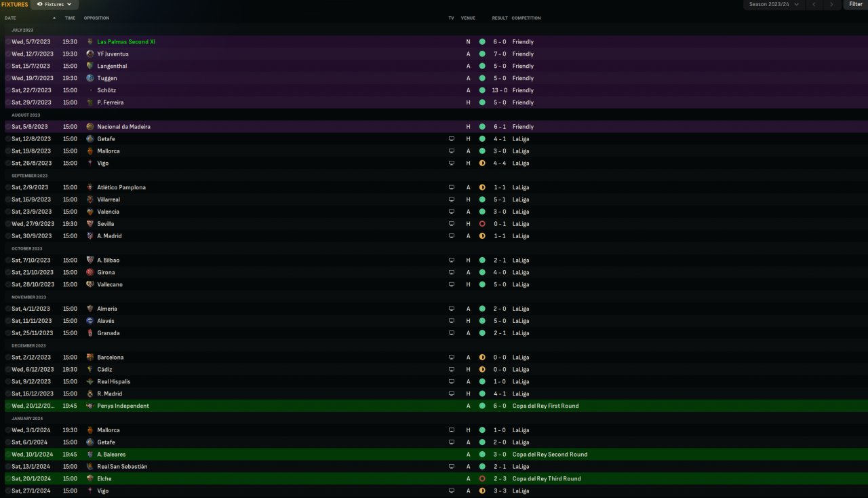
Task: Select the row circle for Sat, 12/8/2023
Action: (7, 139)
